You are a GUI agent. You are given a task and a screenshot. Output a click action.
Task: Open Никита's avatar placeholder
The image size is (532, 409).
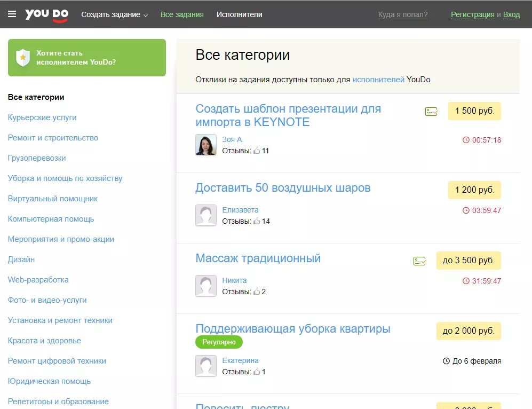point(206,286)
